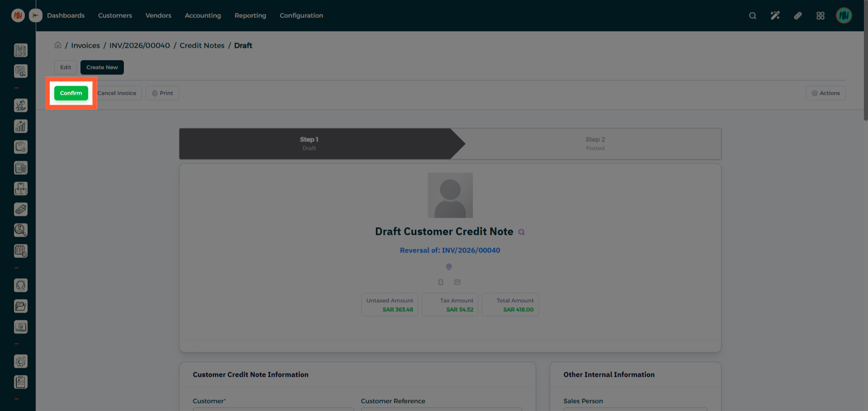The height and width of the screenshot is (411, 868).
Task: Click the location pin icon on card
Action: (x=448, y=267)
